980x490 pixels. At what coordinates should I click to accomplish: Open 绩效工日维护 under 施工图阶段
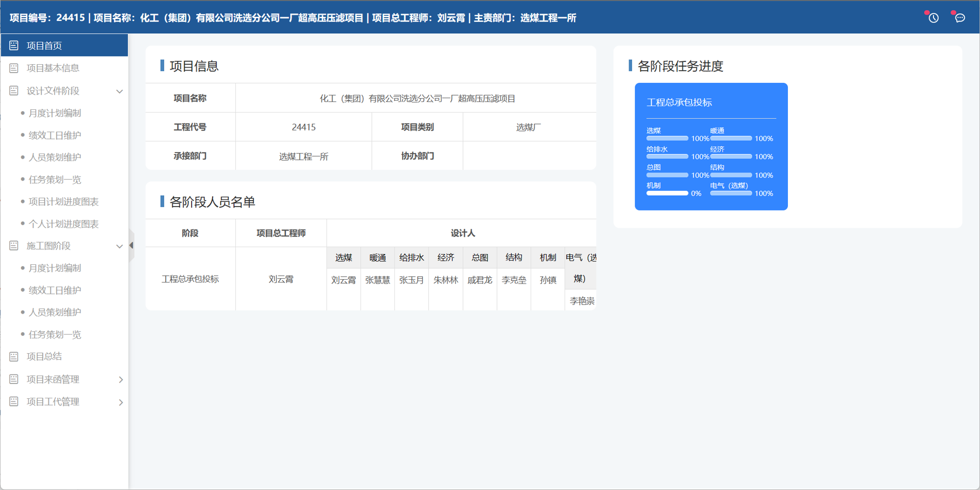(x=55, y=290)
